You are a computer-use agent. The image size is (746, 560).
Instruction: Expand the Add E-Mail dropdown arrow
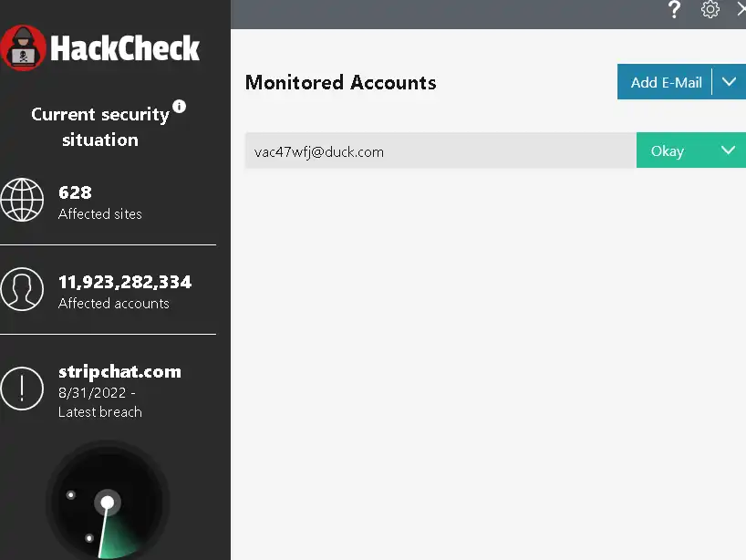pyautogui.click(x=729, y=82)
